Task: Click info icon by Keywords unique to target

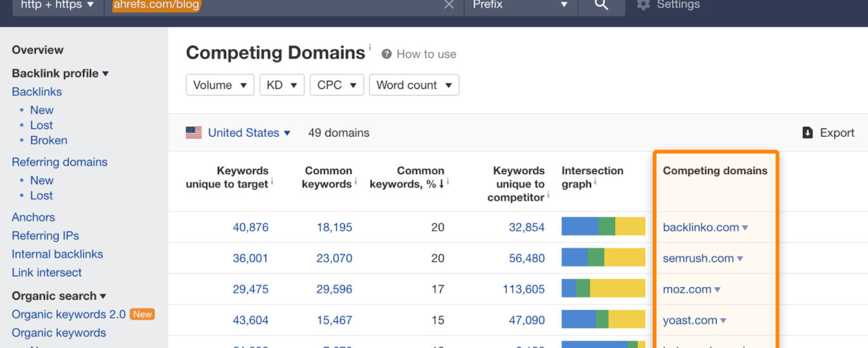Action: [x=272, y=182]
